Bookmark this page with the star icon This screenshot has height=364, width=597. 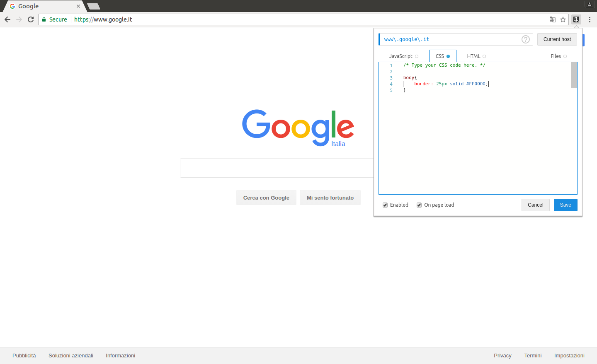(563, 19)
